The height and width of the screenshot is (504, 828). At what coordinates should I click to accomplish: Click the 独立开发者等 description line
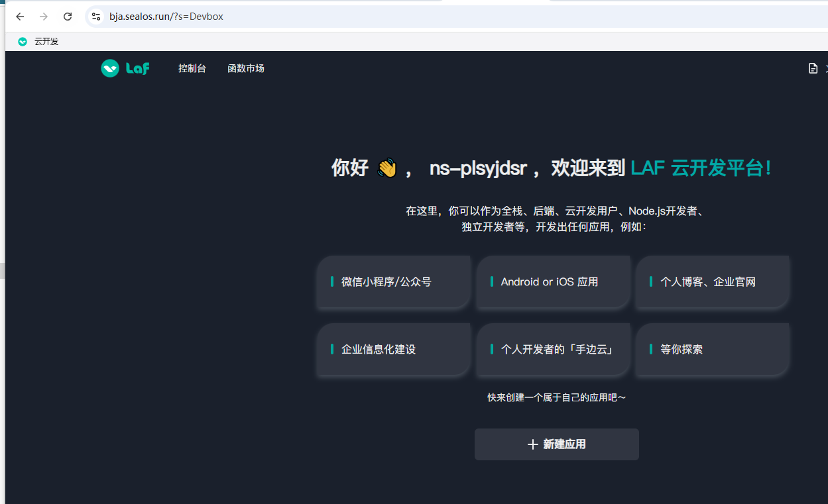click(x=554, y=227)
